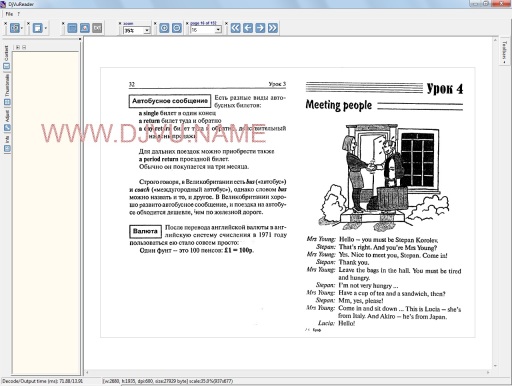The width and height of the screenshot is (512, 386).
Task: Click the expand-all icon in Content panel
Action: (18, 47)
